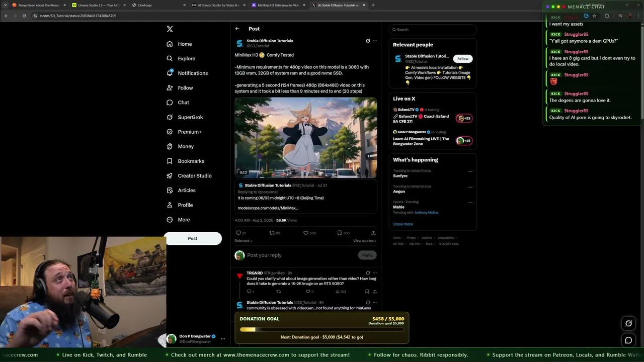Click the repost icon showing 85

pyautogui.click(x=272, y=233)
